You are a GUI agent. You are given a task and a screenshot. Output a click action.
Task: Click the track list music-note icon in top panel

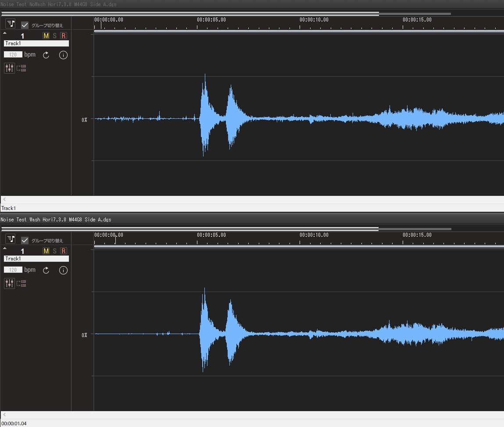coord(11,24)
